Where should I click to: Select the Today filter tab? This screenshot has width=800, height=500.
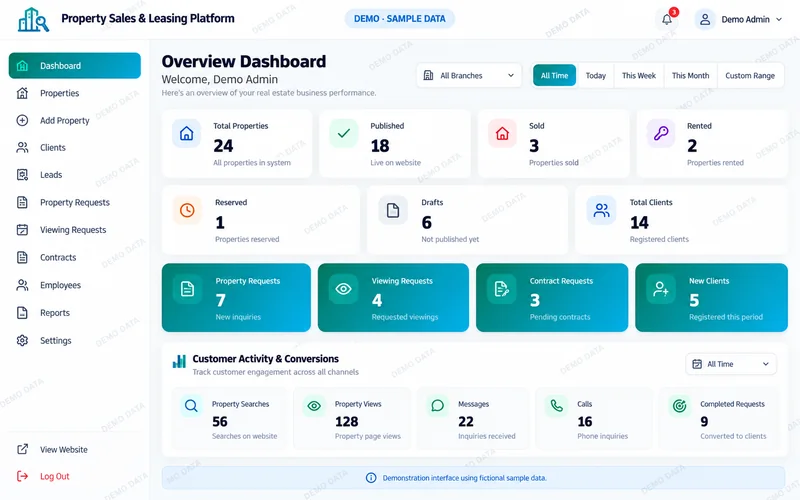pyautogui.click(x=595, y=76)
